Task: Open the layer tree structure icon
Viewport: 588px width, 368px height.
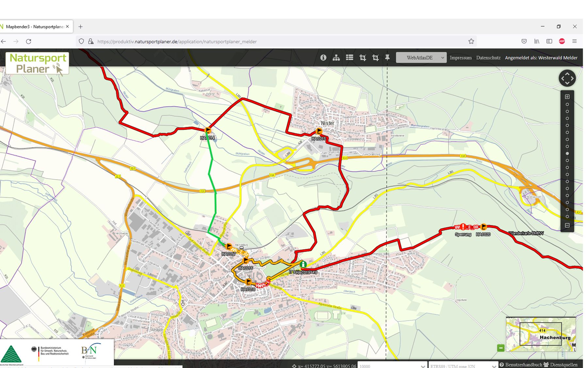Action: pyautogui.click(x=336, y=58)
